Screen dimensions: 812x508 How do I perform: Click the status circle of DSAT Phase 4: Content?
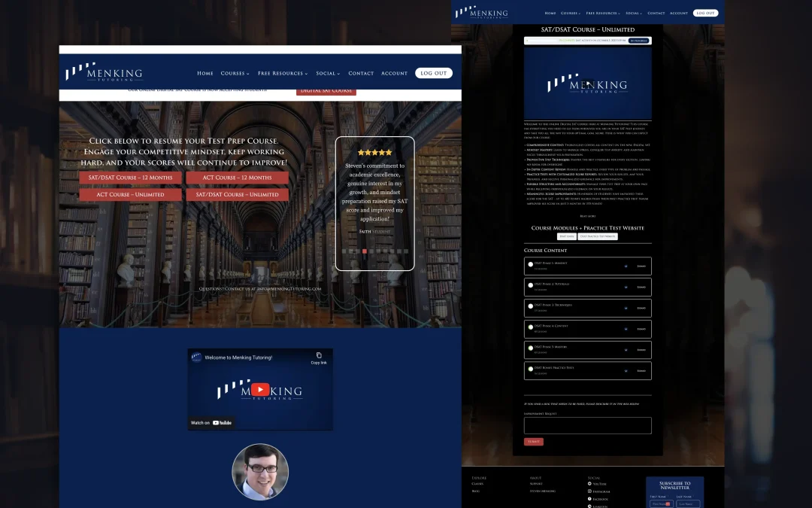pos(530,327)
